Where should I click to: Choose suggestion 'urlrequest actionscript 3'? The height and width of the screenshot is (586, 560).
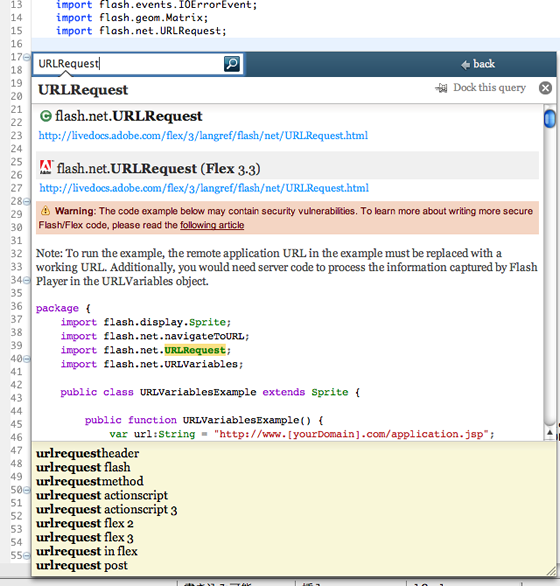point(107,509)
